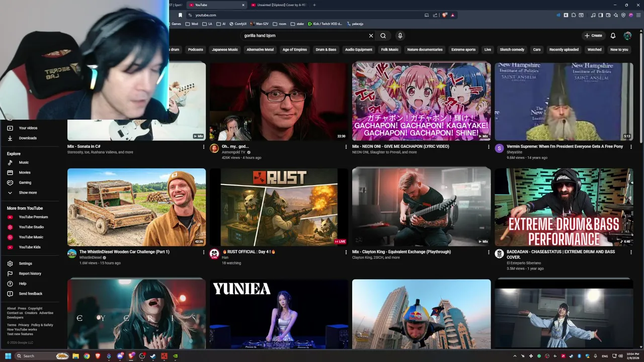Select the Nature documentaries chip
Screen dimensions: 644x362
pos(425,50)
